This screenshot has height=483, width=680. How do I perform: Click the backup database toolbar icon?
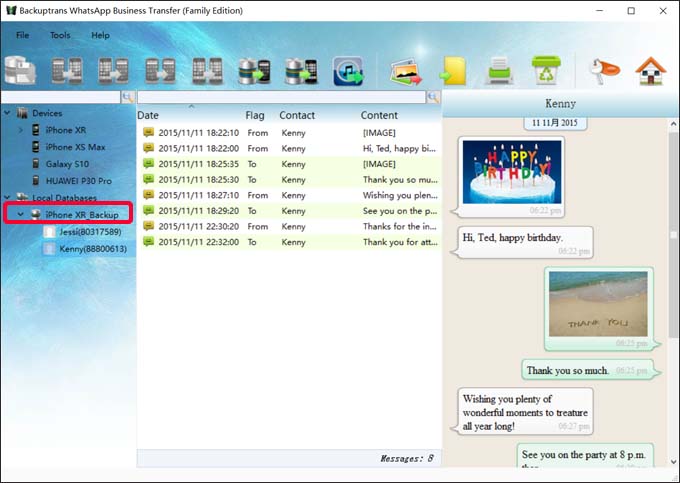tap(20, 70)
